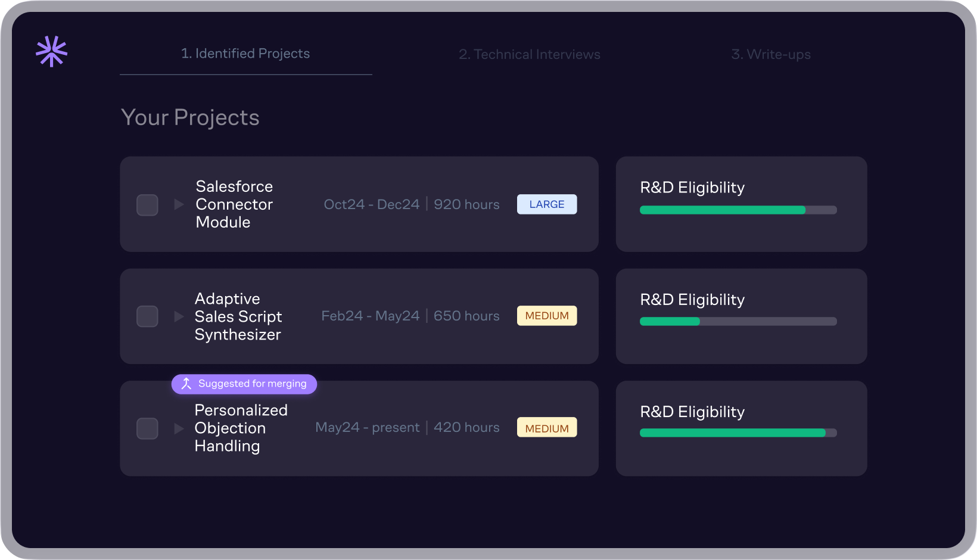
Task: Open the Write-ups tab
Action: point(771,54)
